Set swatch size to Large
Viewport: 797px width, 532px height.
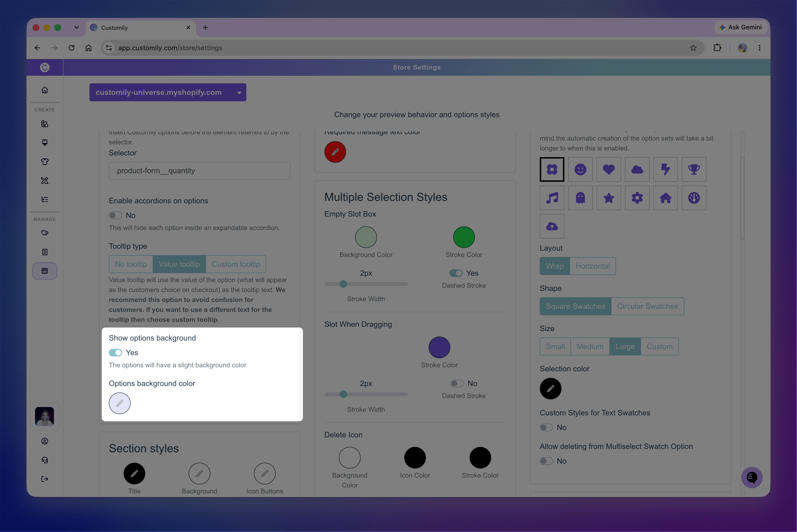pos(625,346)
